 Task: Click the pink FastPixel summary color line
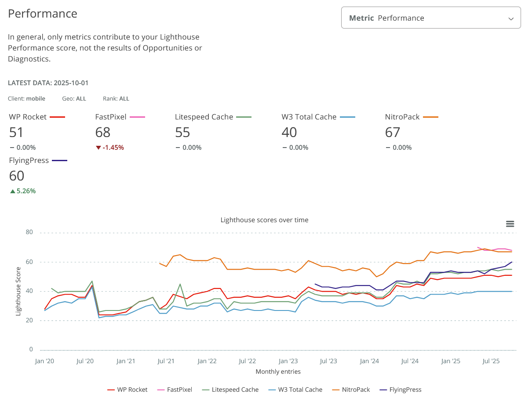click(137, 117)
